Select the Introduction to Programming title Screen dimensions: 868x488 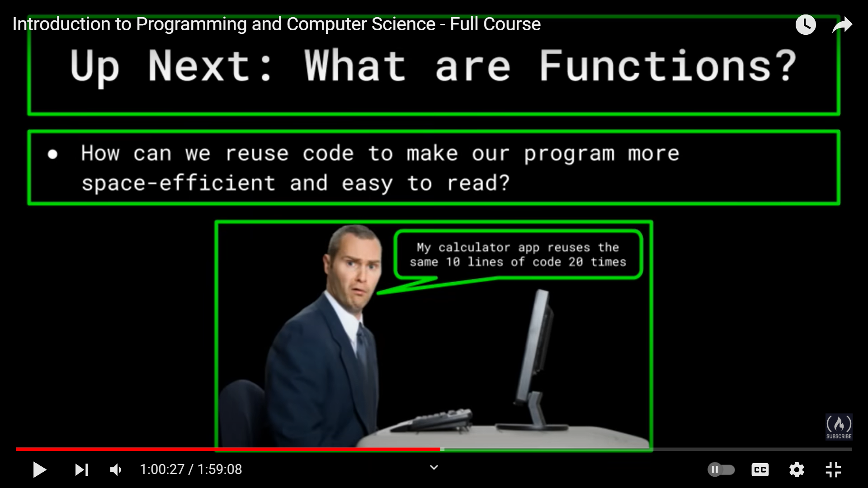[277, 24]
